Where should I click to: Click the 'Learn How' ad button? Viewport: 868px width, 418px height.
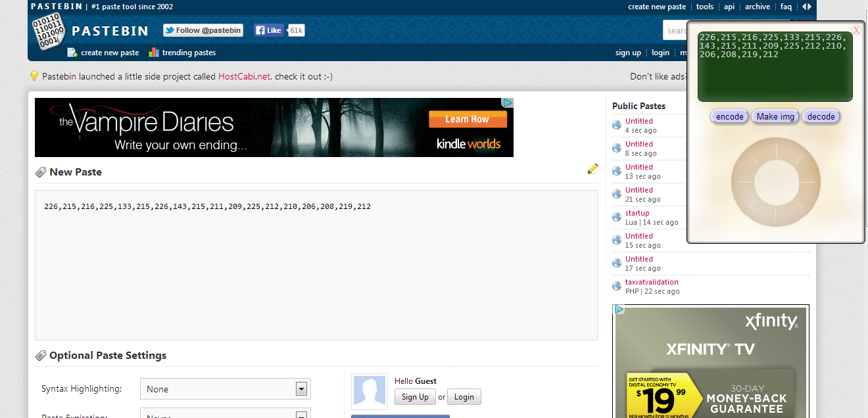coord(468,119)
